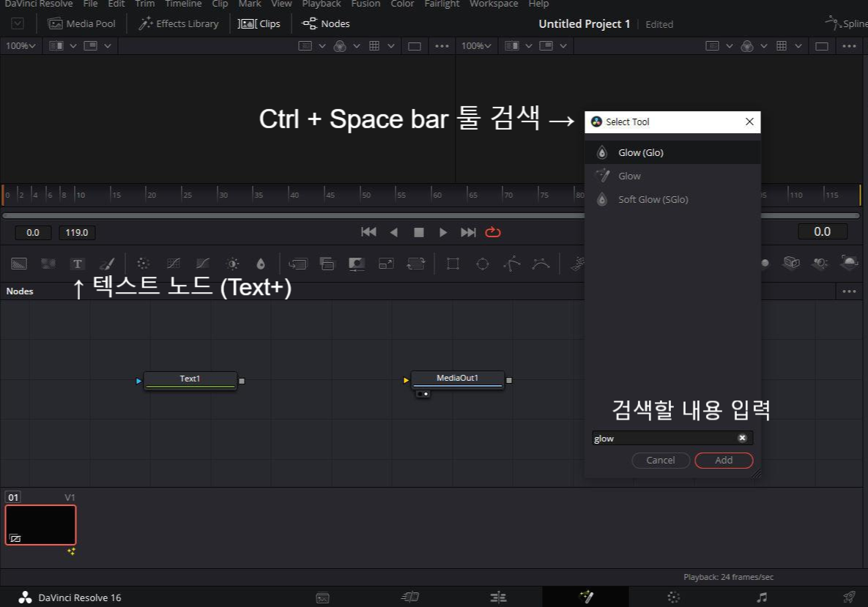Toggle the Effects Library panel

point(178,23)
